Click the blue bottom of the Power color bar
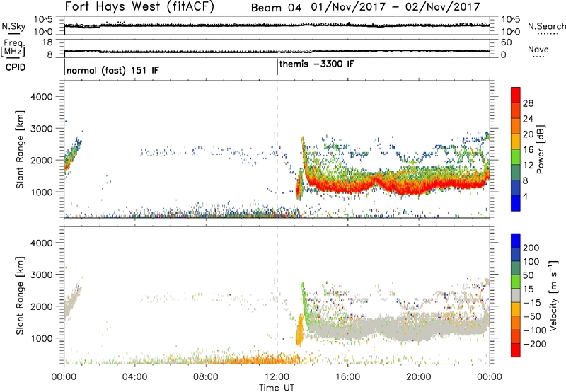 click(x=516, y=203)
